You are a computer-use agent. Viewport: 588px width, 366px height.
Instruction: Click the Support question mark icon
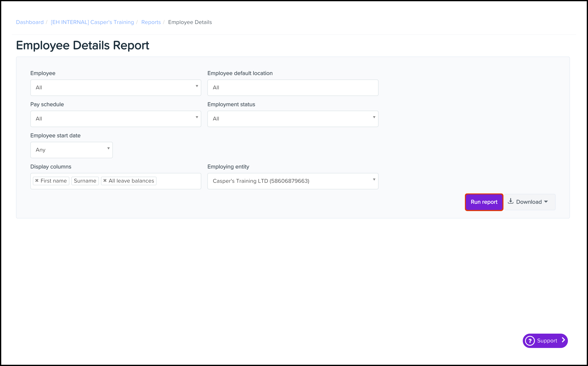(530, 341)
